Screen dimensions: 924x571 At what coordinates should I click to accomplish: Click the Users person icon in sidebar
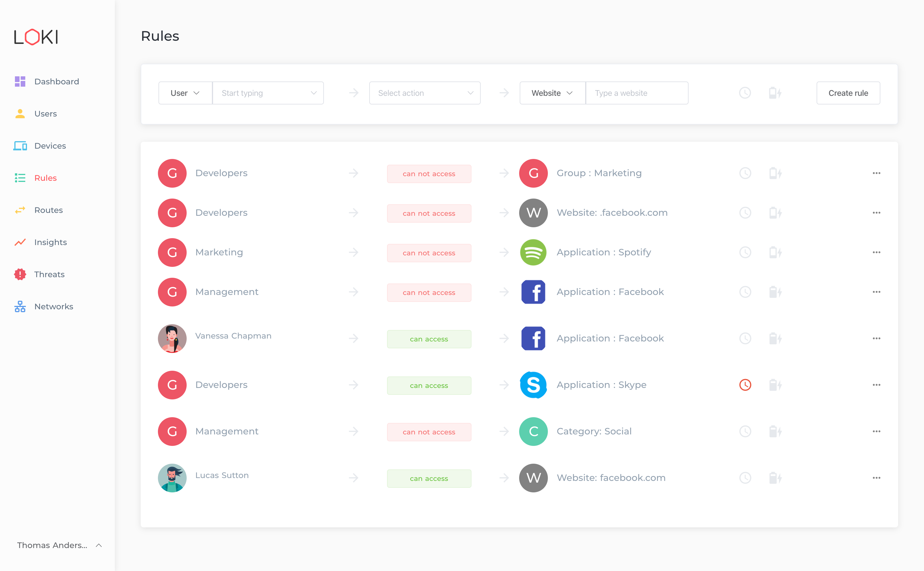20,114
